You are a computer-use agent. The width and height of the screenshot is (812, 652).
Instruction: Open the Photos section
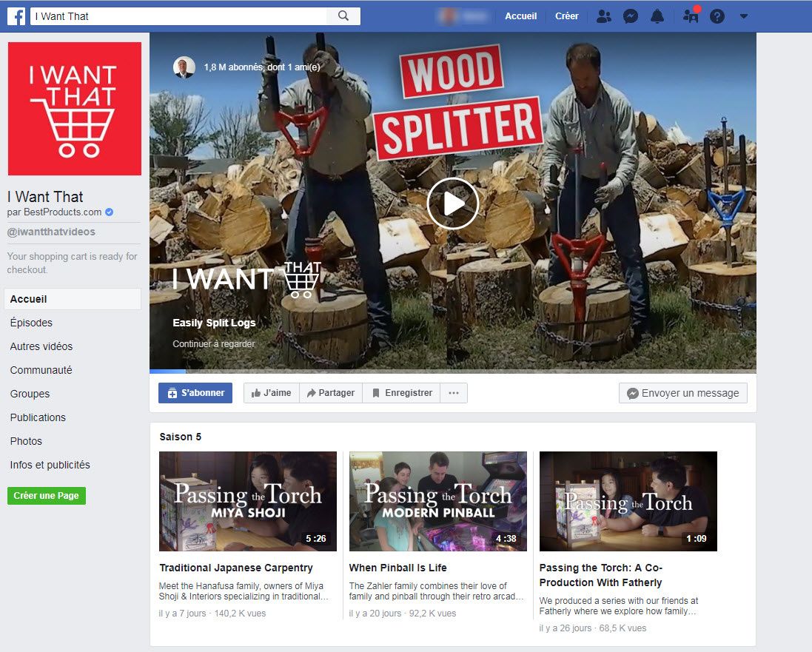[26, 441]
